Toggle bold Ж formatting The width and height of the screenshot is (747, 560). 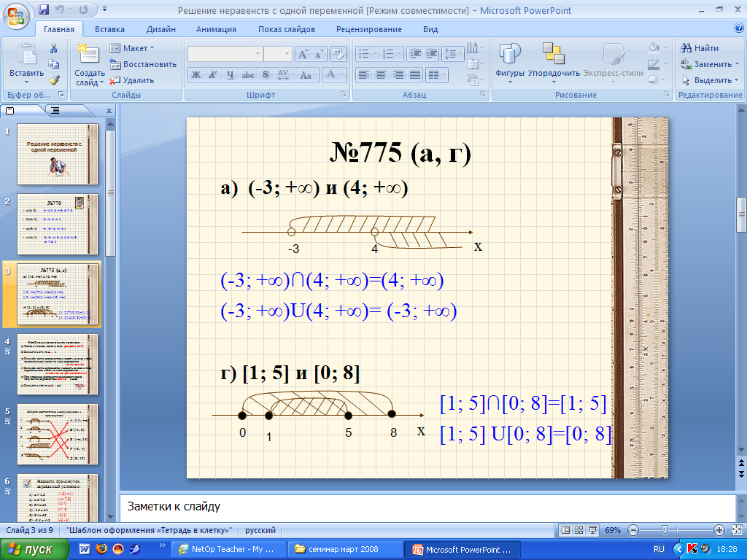click(x=196, y=74)
